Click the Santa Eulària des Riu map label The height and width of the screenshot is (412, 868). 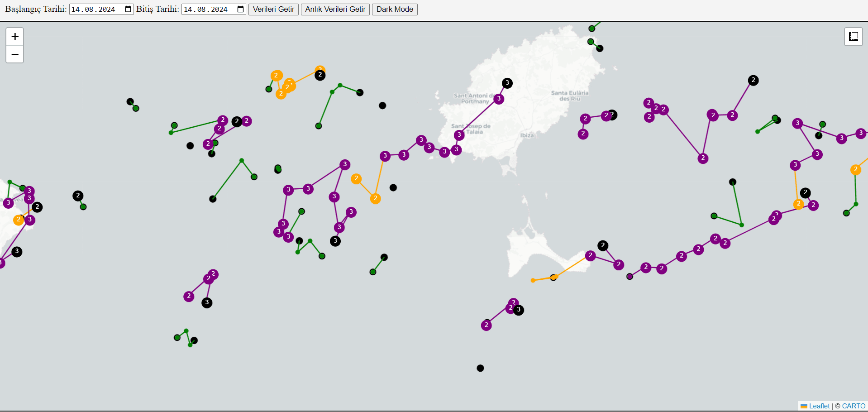[569, 96]
